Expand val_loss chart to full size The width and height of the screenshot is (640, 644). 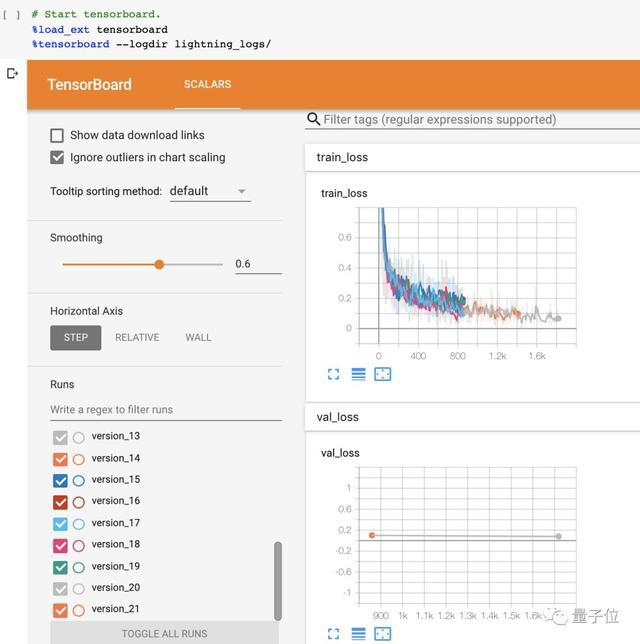pyautogui.click(x=334, y=634)
